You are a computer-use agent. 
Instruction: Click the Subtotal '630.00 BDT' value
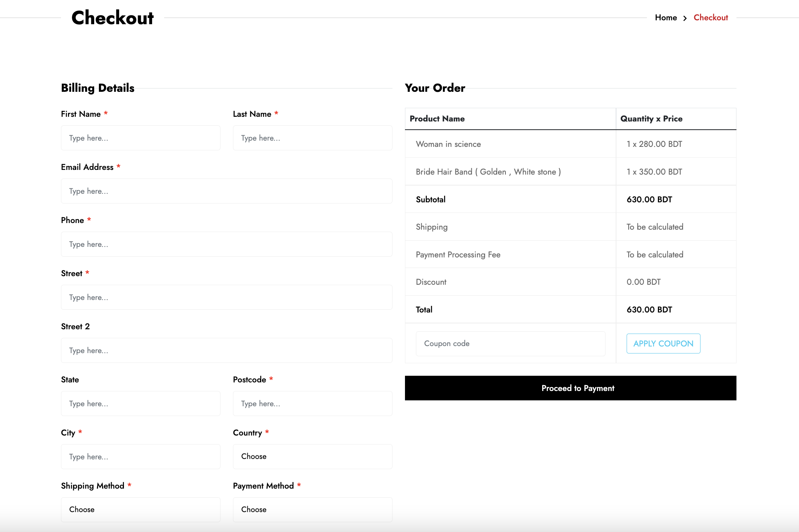pyautogui.click(x=649, y=200)
